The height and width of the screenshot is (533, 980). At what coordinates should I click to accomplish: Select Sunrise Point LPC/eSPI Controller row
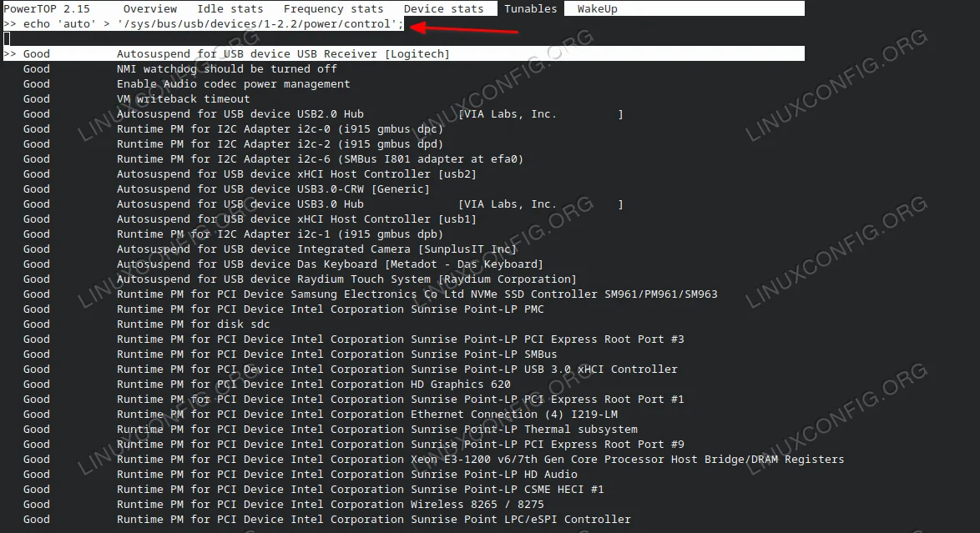click(x=327, y=519)
